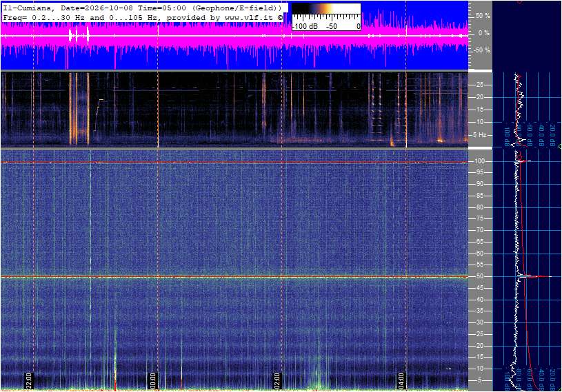The height and width of the screenshot is (392, 562).
Task: Click the 75 frequency axis label
Action: click(479, 218)
